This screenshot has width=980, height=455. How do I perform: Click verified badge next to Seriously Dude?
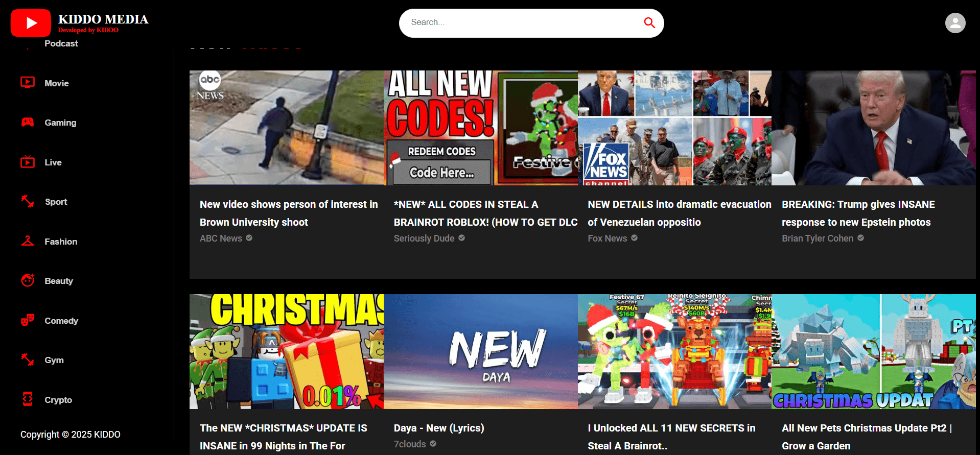tap(461, 238)
